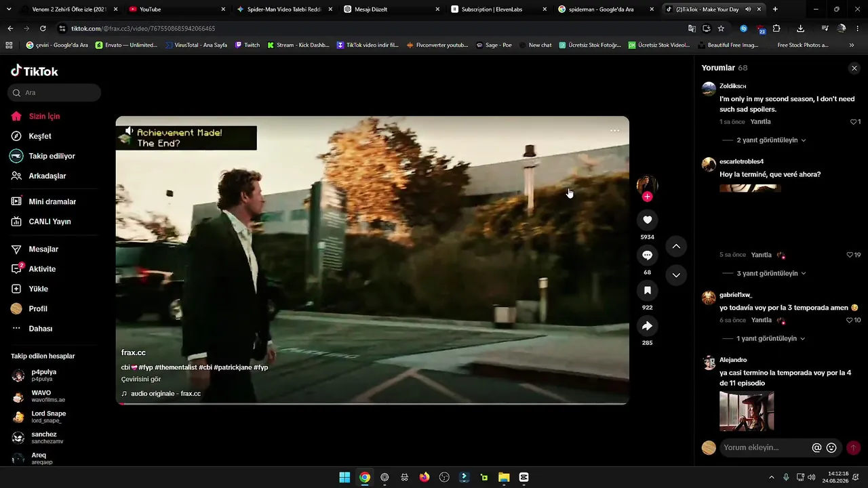The height and width of the screenshot is (488, 868).
Task: Open the emoji picker in comment box
Action: [831, 448]
